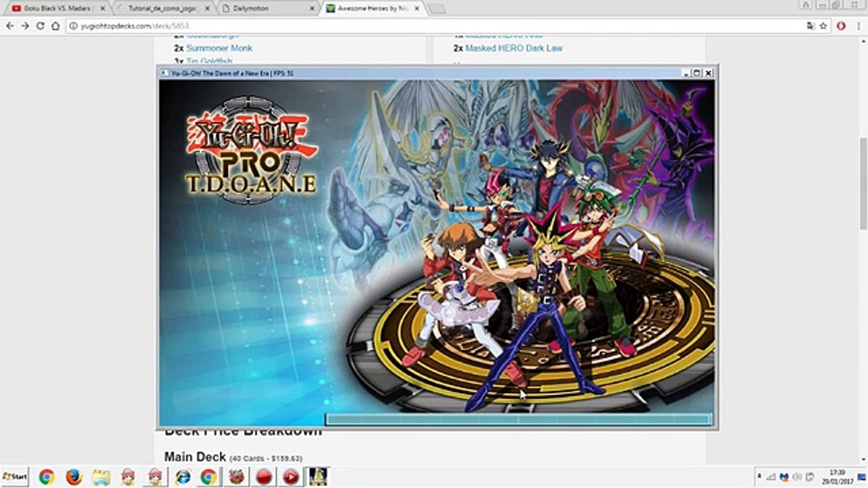The width and height of the screenshot is (868, 488).
Task: Close the Yu-Gi-Oh game window
Action: pos(708,73)
